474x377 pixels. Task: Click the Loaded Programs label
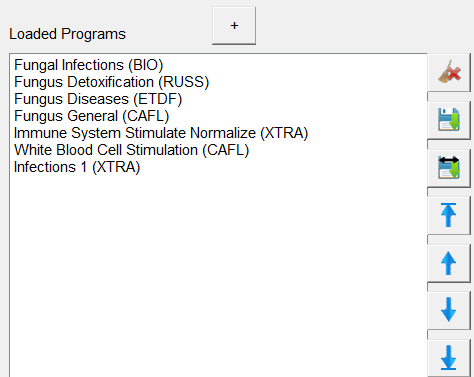click(67, 34)
